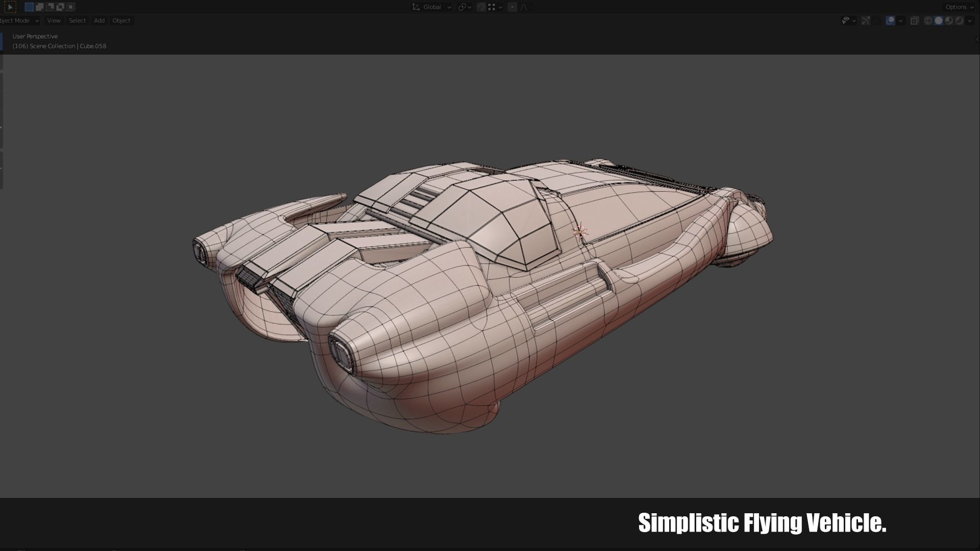Select solid viewport shading sphere
The height and width of the screenshot is (551, 980).
(x=939, y=21)
